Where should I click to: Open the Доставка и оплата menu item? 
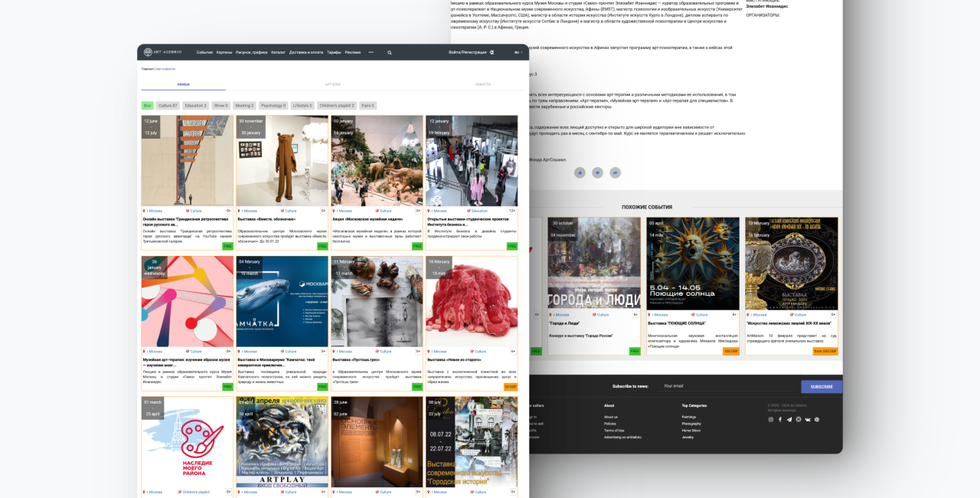[306, 52]
